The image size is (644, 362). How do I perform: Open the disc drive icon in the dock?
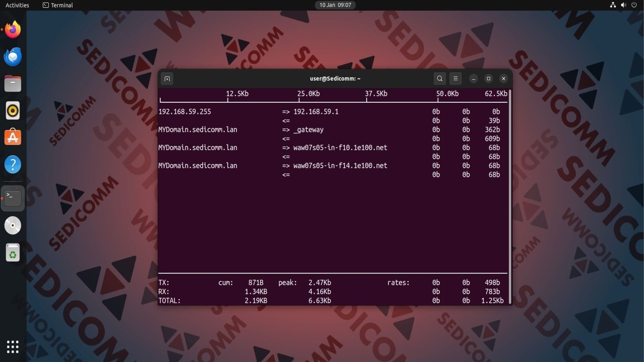click(13, 225)
